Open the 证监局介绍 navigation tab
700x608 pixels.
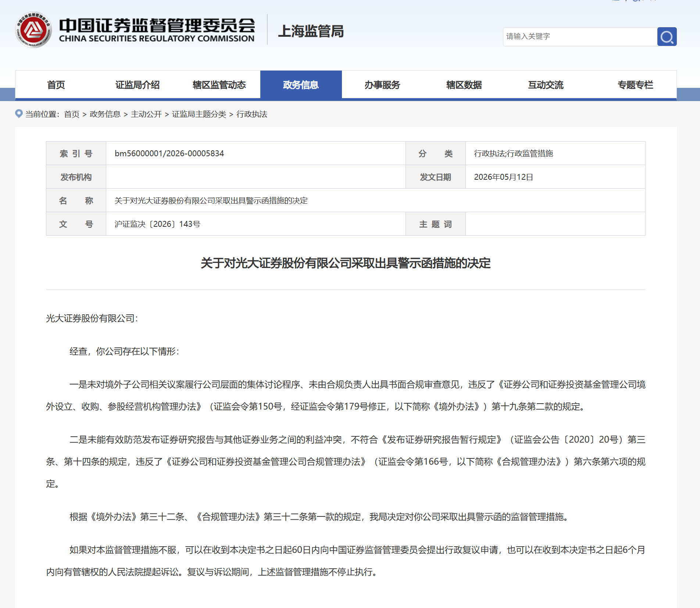tap(137, 85)
